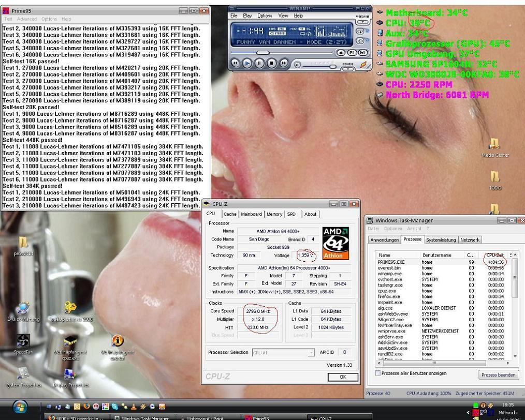The height and width of the screenshot is (420, 525).
Task: Toggle Winamp playlist editor with PL button
Action: 352,53
